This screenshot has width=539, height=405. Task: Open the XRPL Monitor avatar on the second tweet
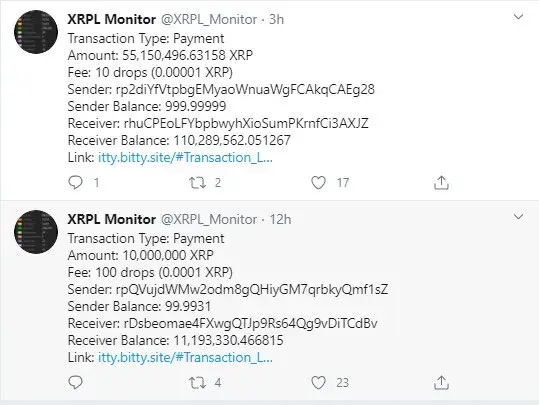[x=36, y=232]
